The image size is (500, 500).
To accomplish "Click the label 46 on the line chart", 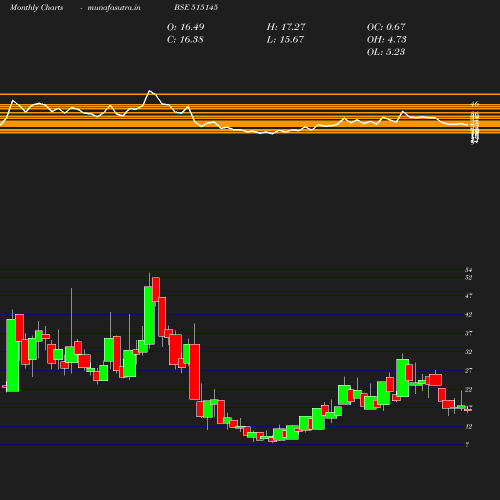I will coord(474,104).
